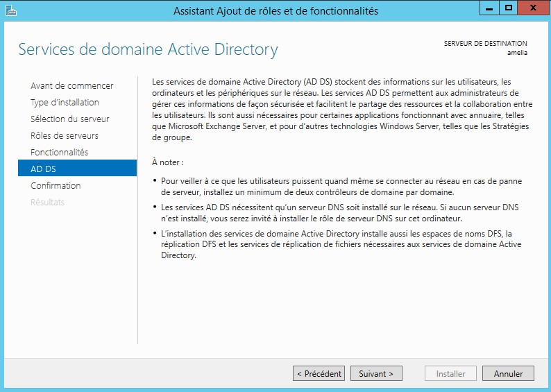Close the wizard with the red X

532,8
